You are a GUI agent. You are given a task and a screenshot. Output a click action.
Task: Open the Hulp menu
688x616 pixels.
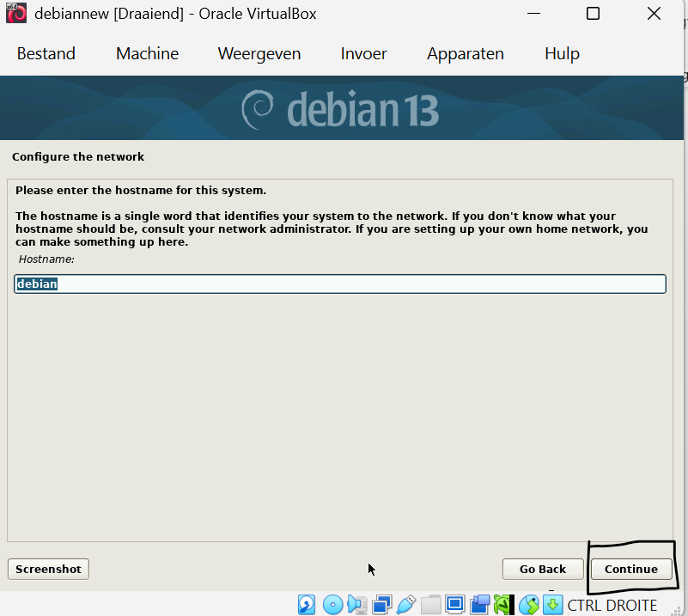[562, 53]
